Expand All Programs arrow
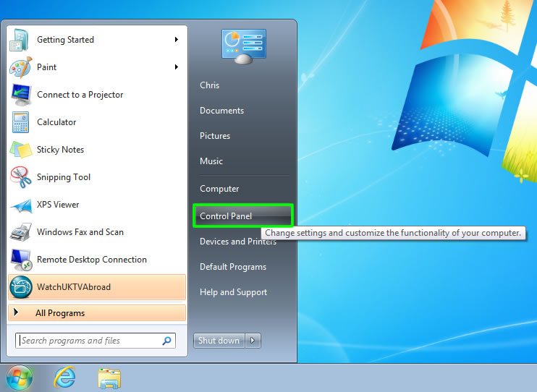Viewport: 537px width, 392px height. 16,312
